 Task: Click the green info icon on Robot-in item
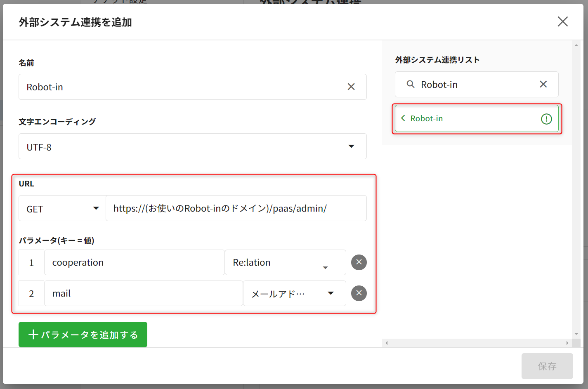coord(546,119)
